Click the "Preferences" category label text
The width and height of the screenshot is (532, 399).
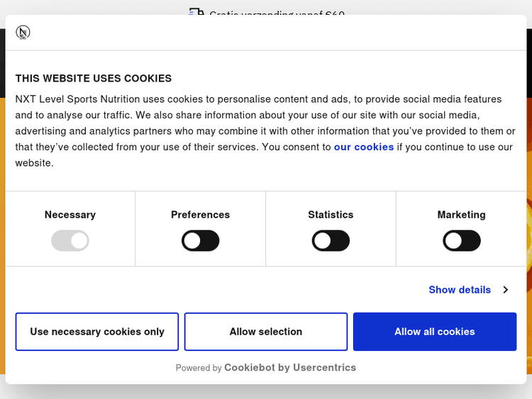point(201,215)
